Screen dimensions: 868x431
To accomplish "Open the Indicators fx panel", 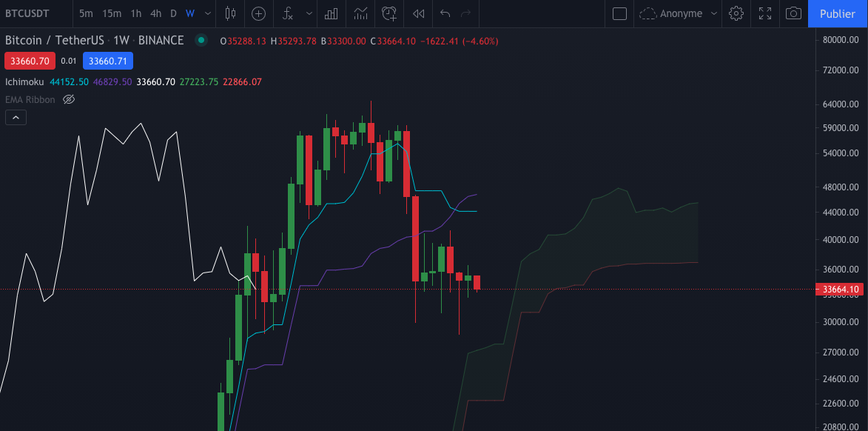I will point(286,13).
